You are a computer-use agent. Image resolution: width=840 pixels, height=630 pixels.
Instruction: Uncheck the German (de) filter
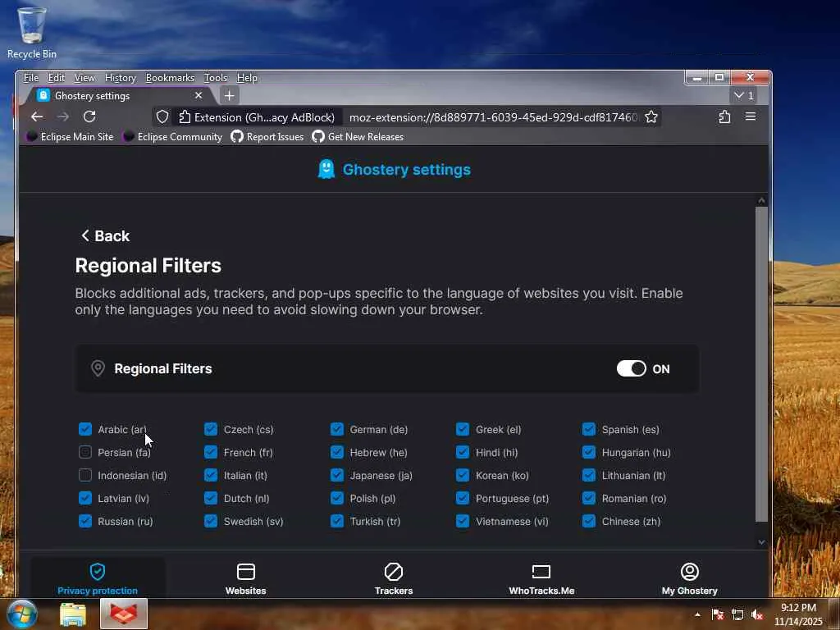point(337,429)
